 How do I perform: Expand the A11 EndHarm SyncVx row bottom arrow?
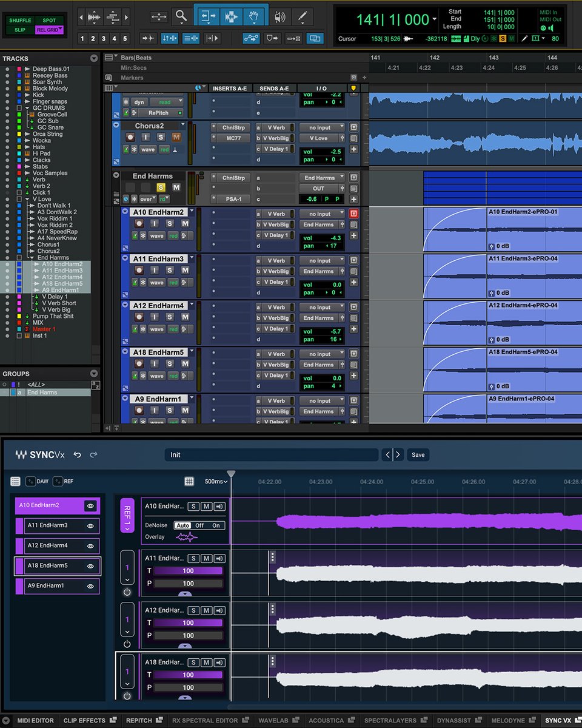[x=185, y=594]
